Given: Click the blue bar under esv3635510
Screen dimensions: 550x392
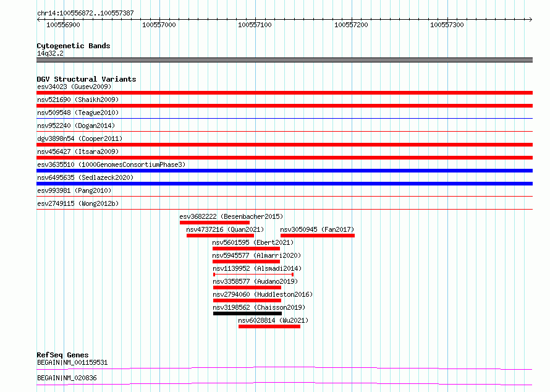Looking at the screenshot, I should pyautogui.click(x=284, y=171).
